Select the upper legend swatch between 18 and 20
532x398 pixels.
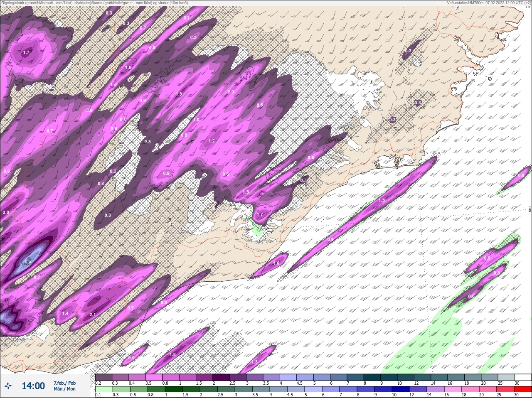(x=473, y=377)
